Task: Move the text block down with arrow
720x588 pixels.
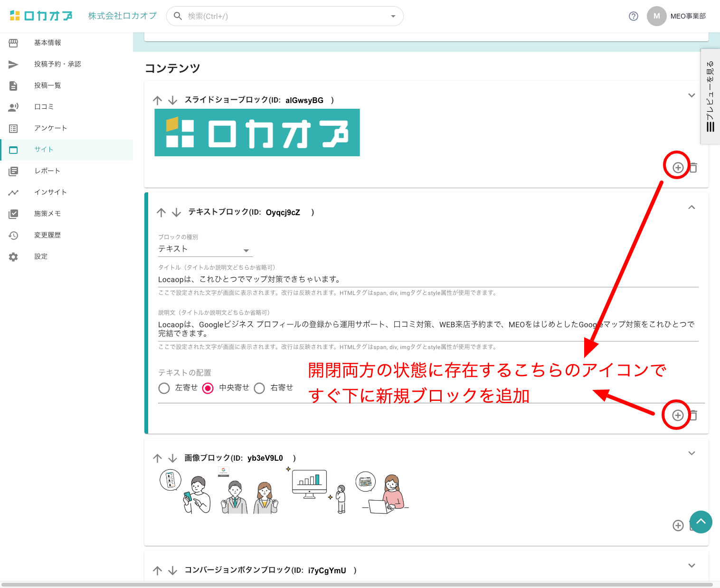Action: coord(176,212)
